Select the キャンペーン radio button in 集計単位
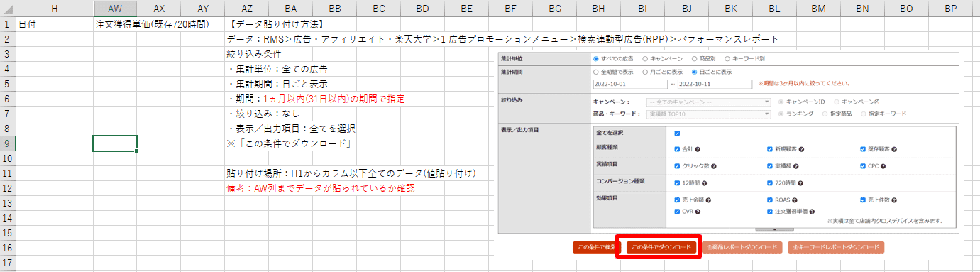 pyautogui.click(x=644, y=58)
